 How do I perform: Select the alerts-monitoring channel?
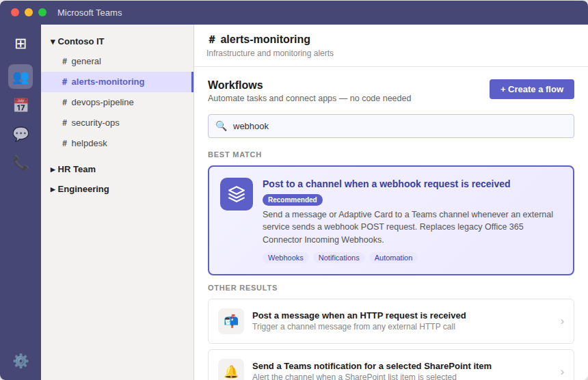[118, 82]
